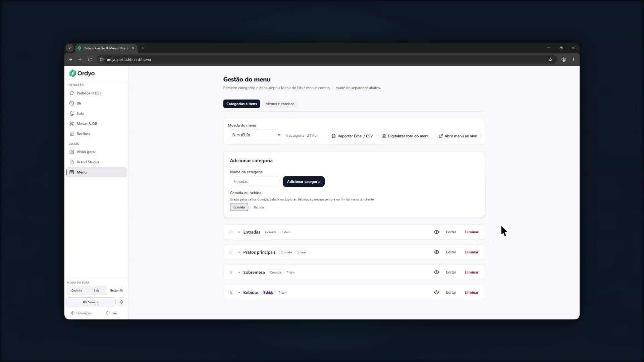Expand the Entradas category
Screen dimensions: 644x362
coord(239,232)
